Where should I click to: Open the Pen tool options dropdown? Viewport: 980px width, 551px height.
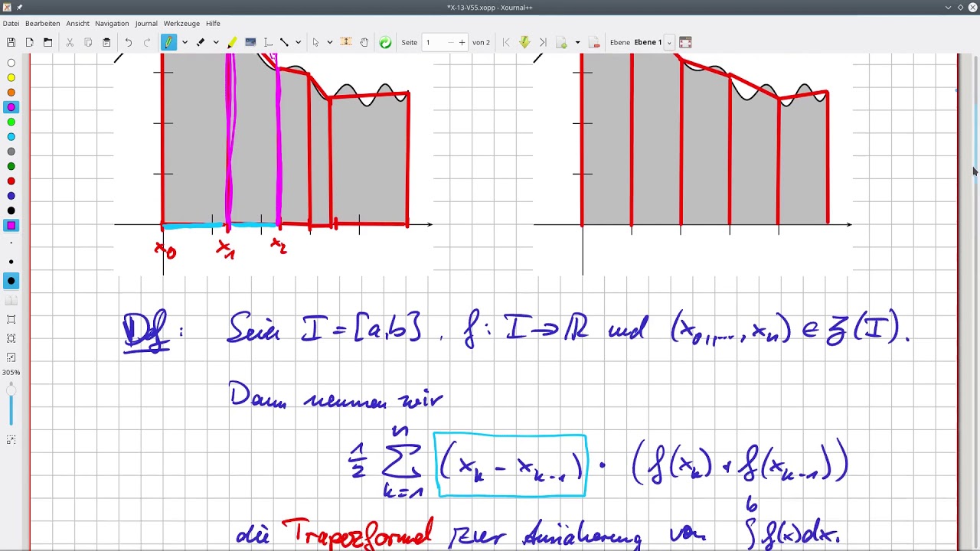pyautogui.click(x=185, y=43)
